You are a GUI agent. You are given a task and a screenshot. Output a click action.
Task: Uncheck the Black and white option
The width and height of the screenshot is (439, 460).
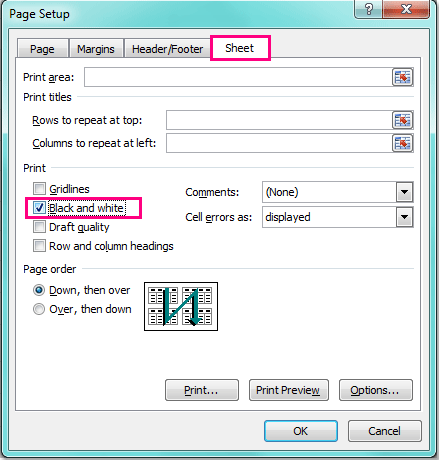click(39, 208)
